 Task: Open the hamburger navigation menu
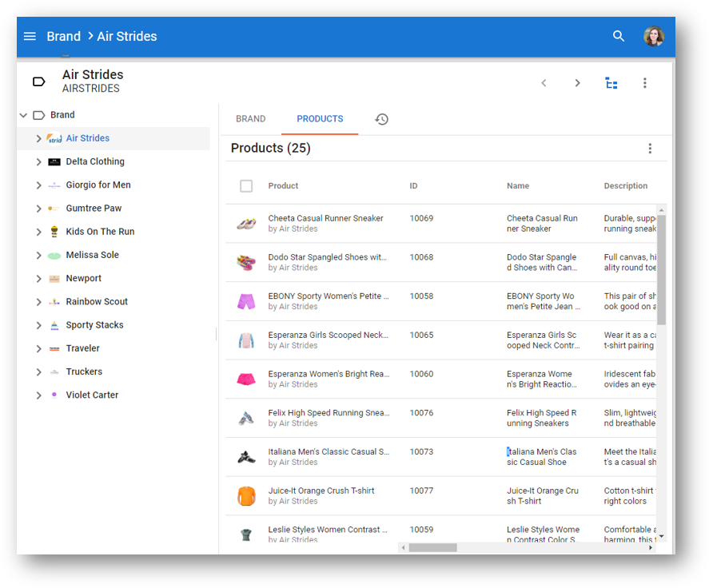click(30, 36)
